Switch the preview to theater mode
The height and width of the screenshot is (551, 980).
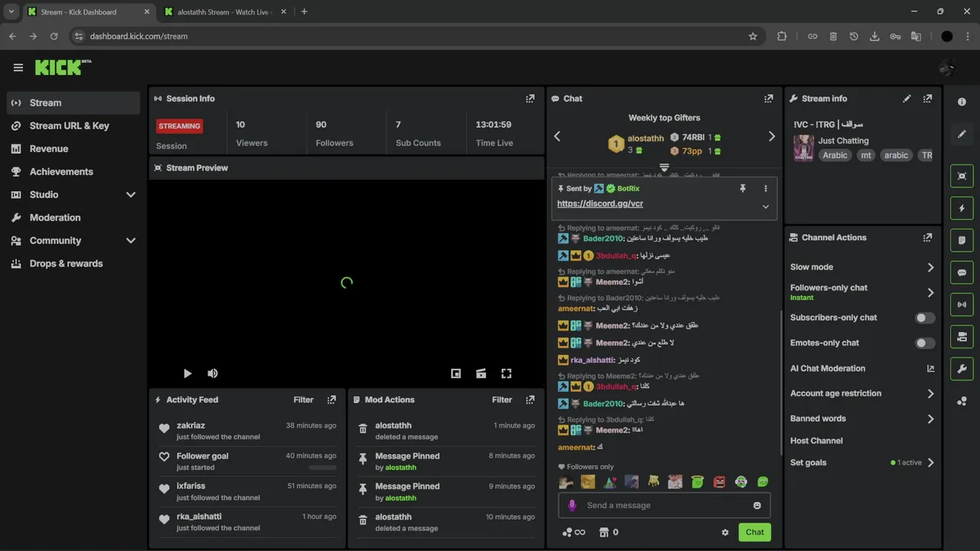[x=481, y=373]
